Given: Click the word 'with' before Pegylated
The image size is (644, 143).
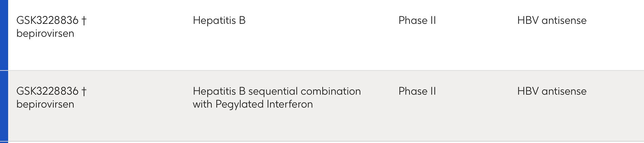Looking at the screenshot, I should (202, 104).
